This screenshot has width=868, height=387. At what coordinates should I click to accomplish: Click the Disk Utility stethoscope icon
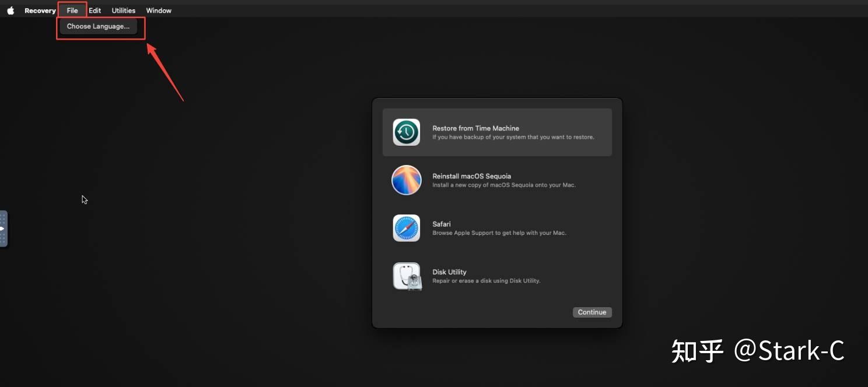coord(407,276)
